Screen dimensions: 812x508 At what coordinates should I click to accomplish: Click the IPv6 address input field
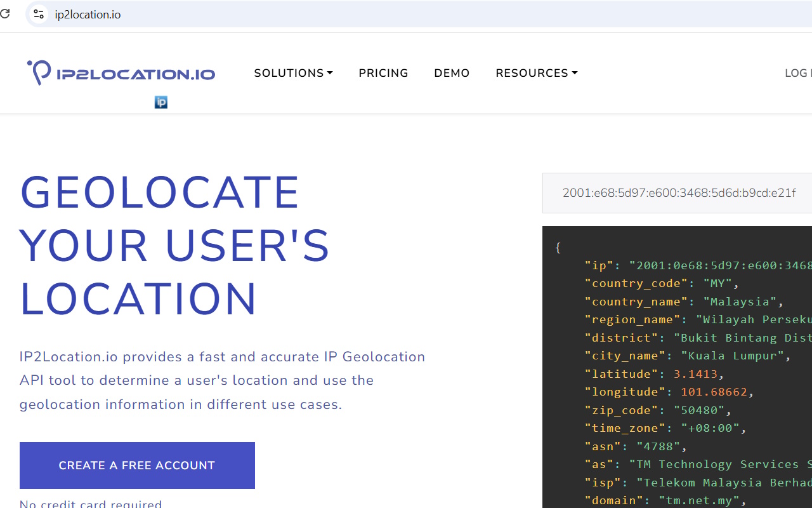coord(679,192)
